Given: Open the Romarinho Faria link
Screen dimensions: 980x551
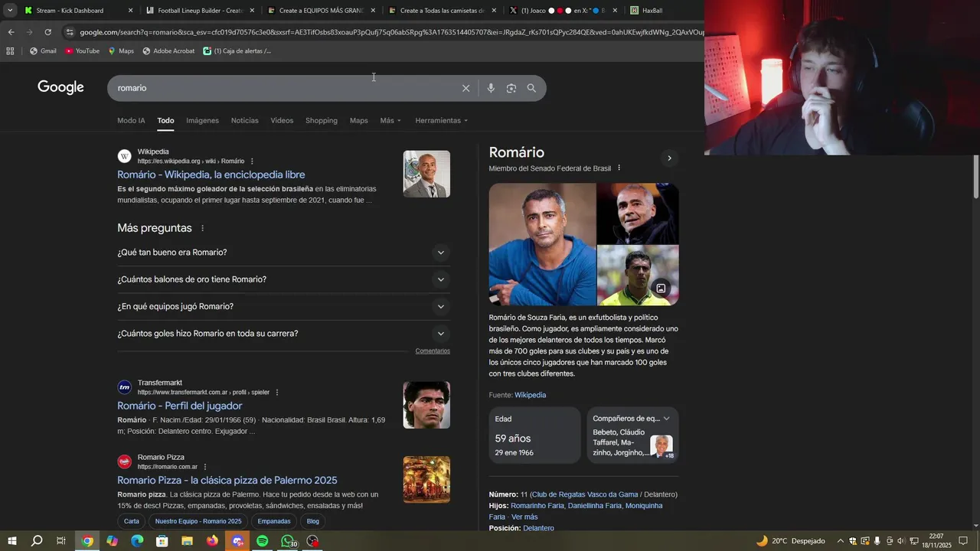Looking at the screenshot, I should [x=537, y=506].
